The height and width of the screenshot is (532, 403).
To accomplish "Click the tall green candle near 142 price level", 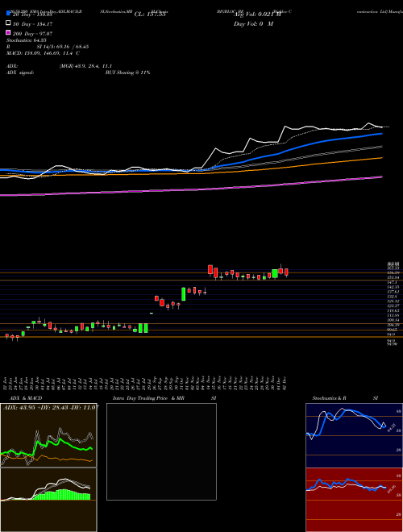I will click(184, 294).
